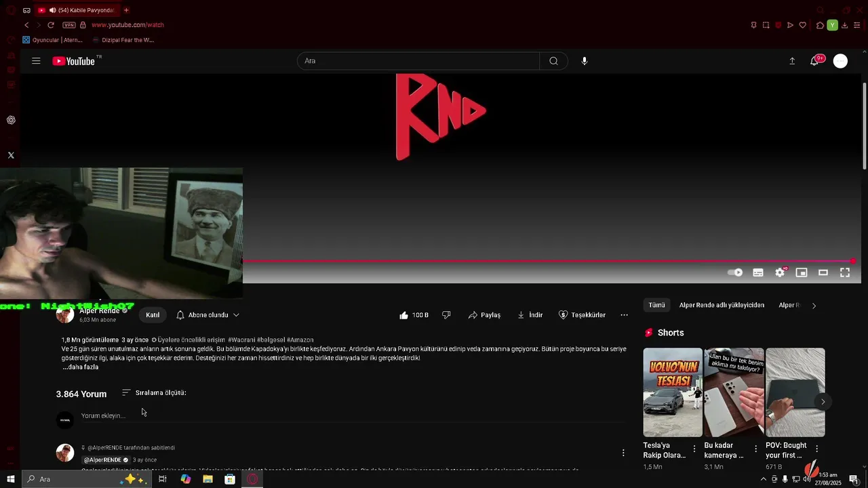
Task: Click the browser address bar URL
Action: (128, 25)
